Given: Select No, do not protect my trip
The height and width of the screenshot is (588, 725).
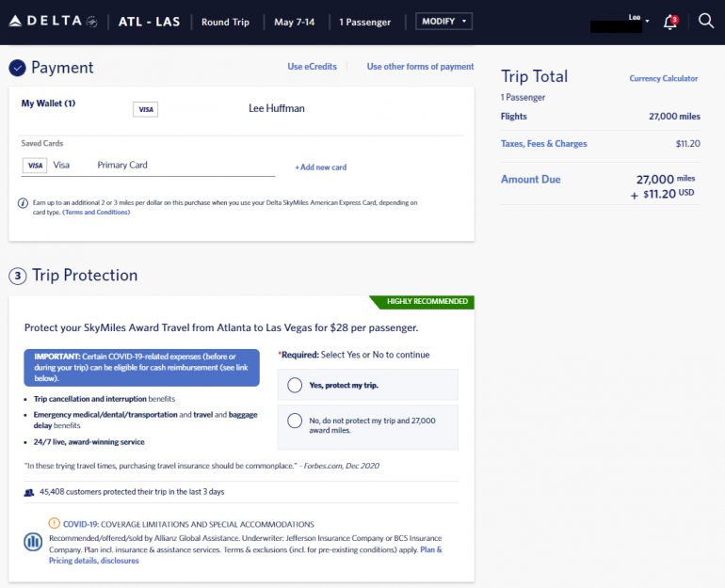Looking at the screenshot, I should point(295,421).
